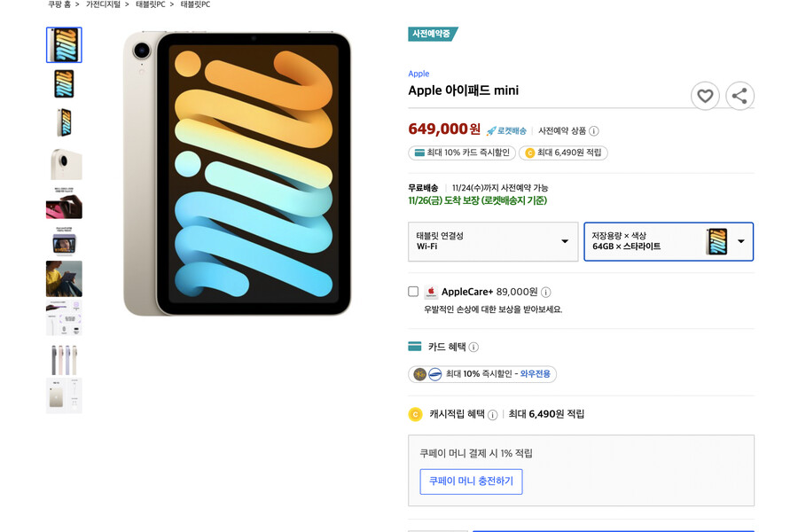The height and width of the screenshot is (532, 798).
Task: Select the second iPad thumbnail in sidebar
Action: coord(64,83)
